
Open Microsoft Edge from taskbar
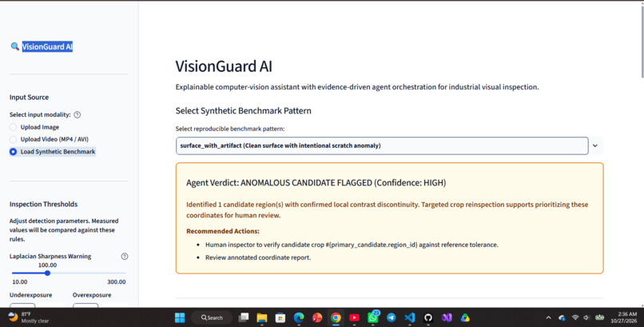pos(299,317)
